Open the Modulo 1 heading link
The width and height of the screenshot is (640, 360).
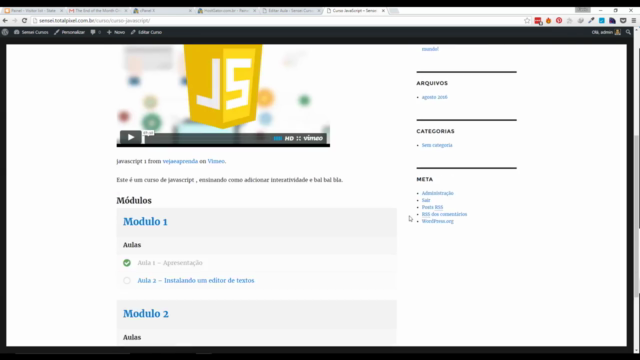tap(145, 222)
